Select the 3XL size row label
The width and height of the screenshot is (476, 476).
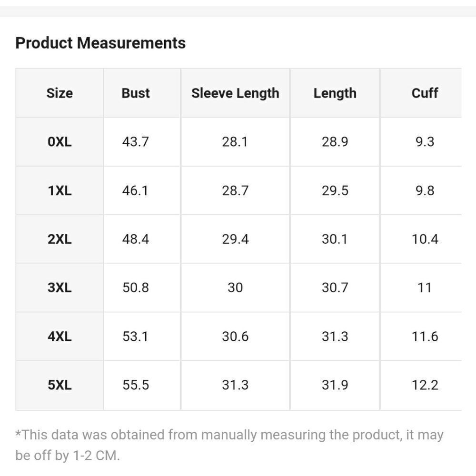coord(59,288)
